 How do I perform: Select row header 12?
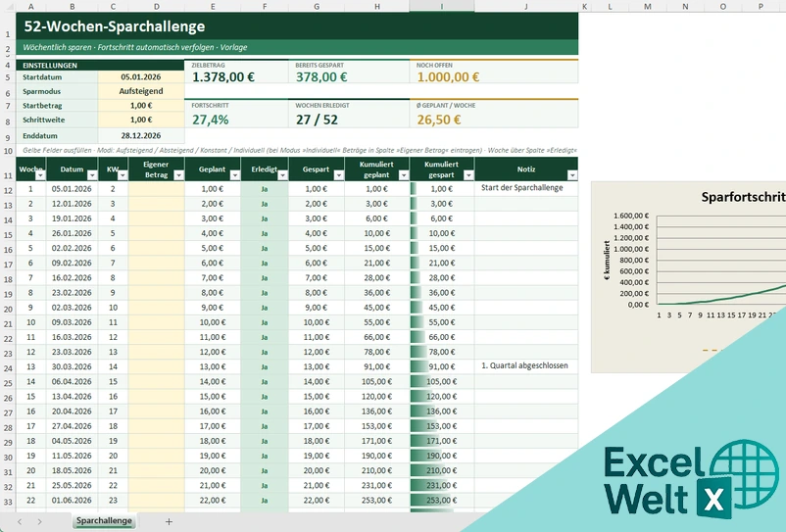(x=8, y=190)
